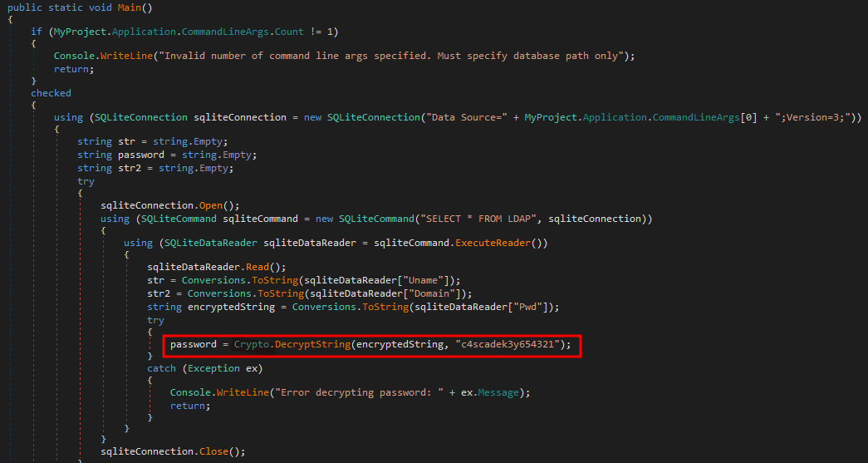
Task: Go to the sqliteConnection.Close() call
Action: click(173, 451)
